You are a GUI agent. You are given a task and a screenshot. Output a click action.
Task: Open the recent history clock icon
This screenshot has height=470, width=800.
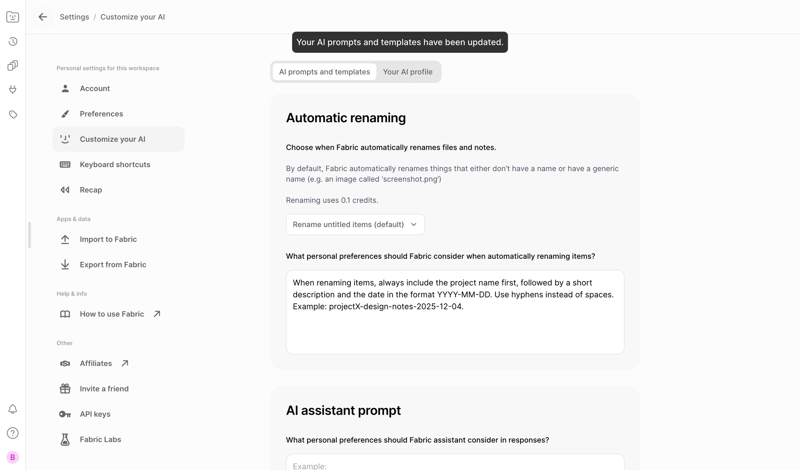point(13,42)
